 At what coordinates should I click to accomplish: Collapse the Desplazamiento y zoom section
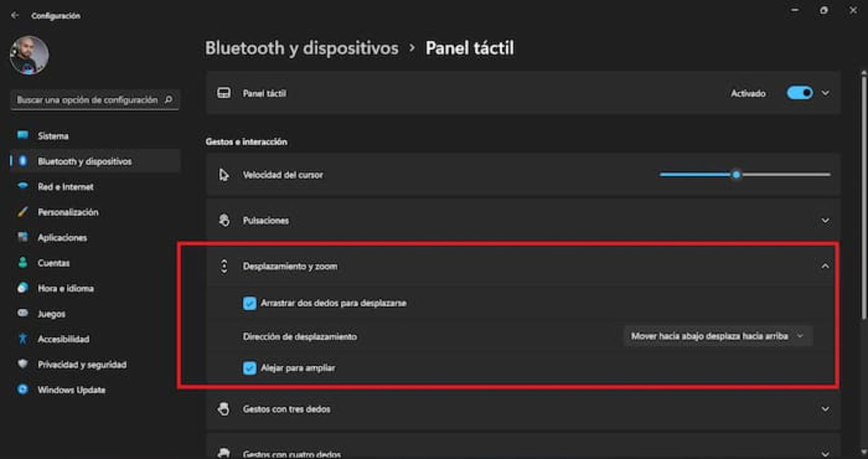coord(825,266)
